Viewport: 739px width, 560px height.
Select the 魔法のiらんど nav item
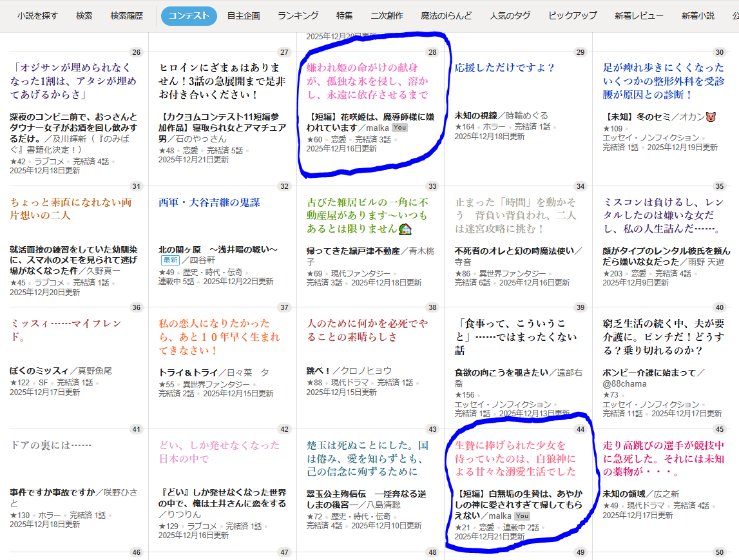[446, 15]
